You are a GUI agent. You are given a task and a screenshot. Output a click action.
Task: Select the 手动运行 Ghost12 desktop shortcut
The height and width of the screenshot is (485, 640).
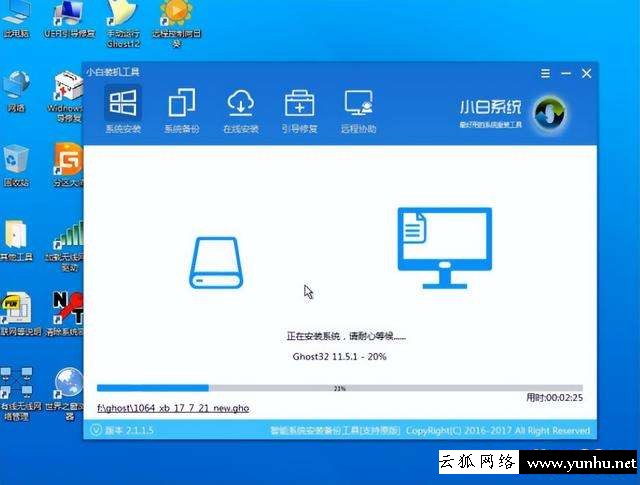tap(123, 24)
